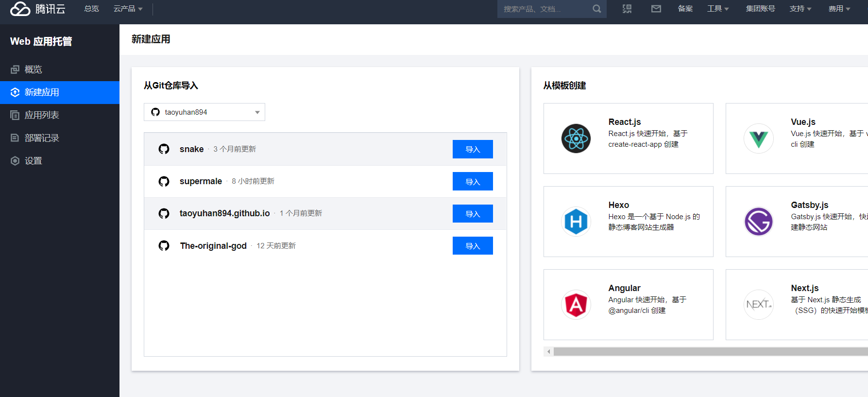Screen dimensions: 868x397
Task: Click the Web 应用托管 sidebar title
Action: point(41,41)
